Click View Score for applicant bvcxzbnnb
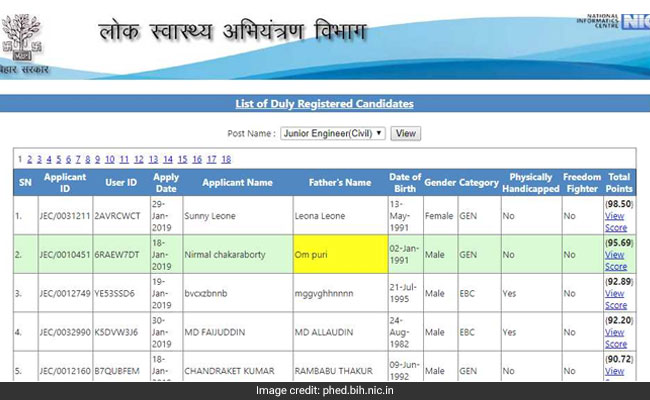This screenshot has width=650, height=400. click(616, 300)
